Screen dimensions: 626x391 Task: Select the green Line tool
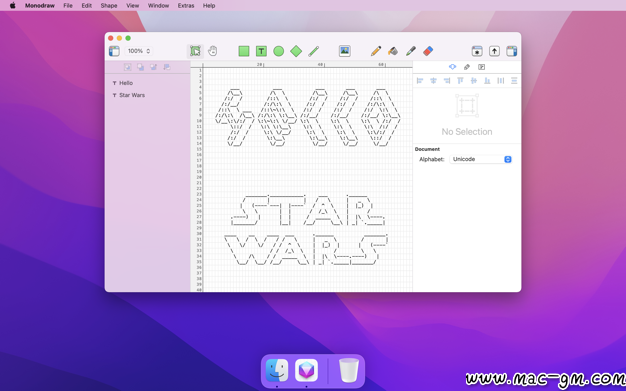(313, 51)
